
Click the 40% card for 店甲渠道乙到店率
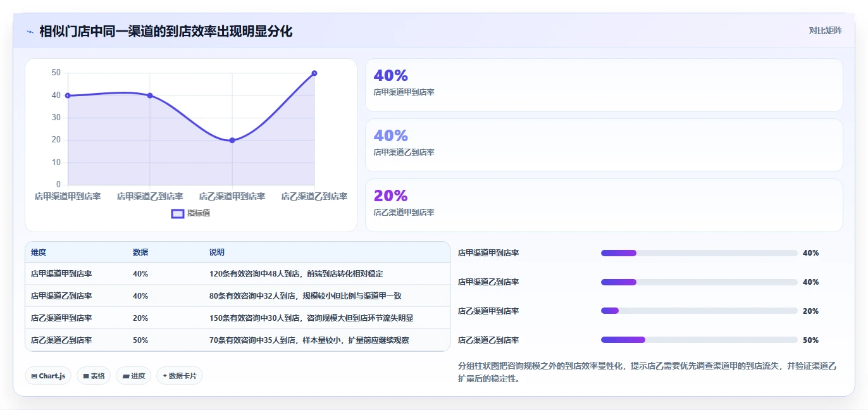(604, 146)
